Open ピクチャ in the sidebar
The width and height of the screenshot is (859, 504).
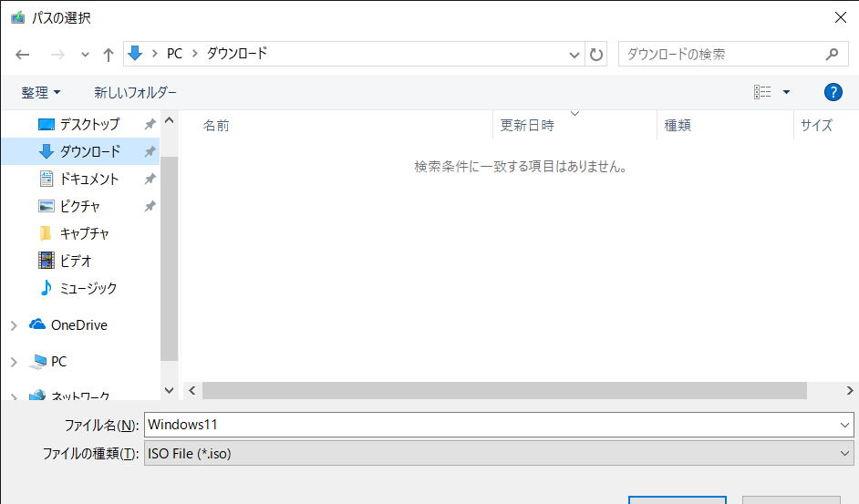79,207
